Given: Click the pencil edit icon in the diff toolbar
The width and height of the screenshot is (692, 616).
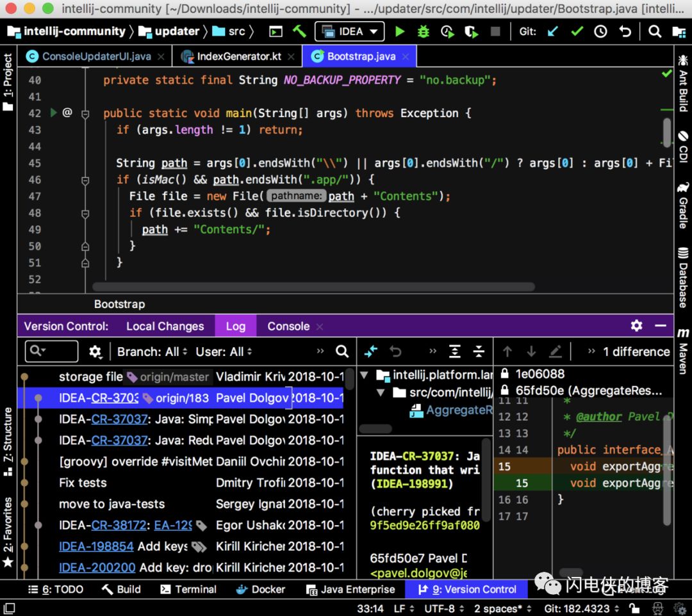Looking at the screenshot, I should pos(555,352).
